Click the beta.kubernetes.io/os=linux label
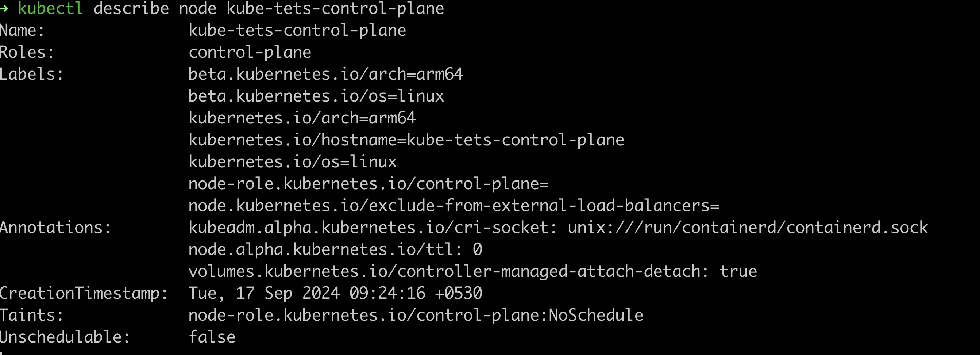Viewport: 980px width, 355px height. point(316,96)
